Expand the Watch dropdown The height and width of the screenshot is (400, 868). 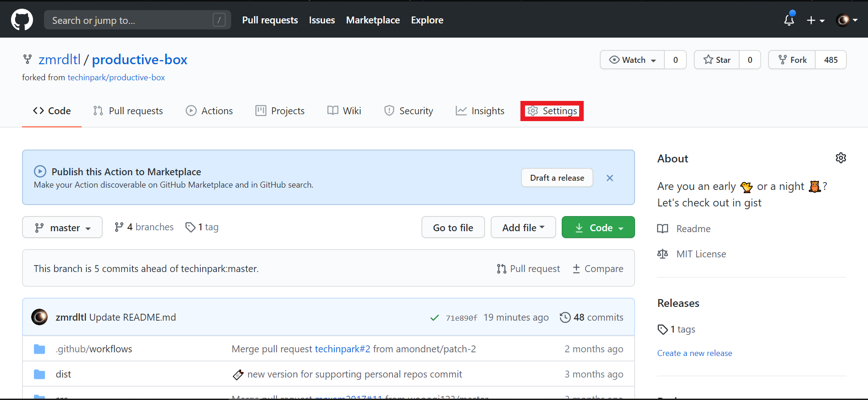pos(632,60)
